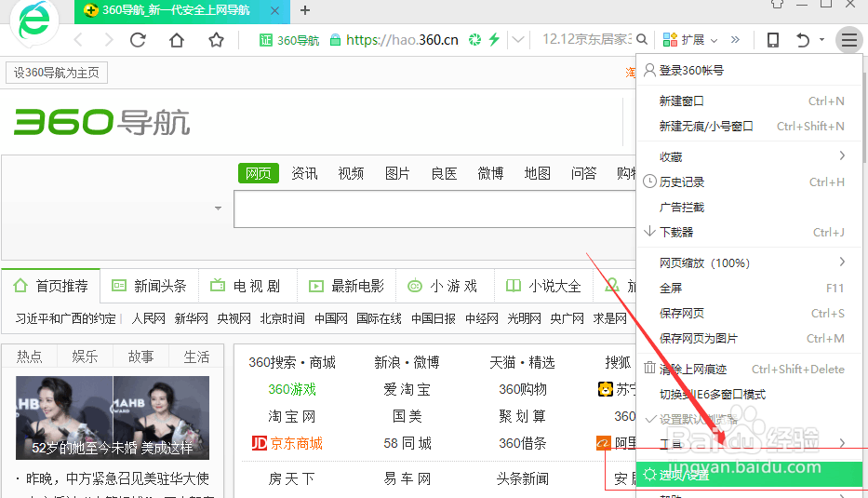Expand the address bar dropdown arrow
This screenshot has width=868, height=498.
(x=518, y=39)
